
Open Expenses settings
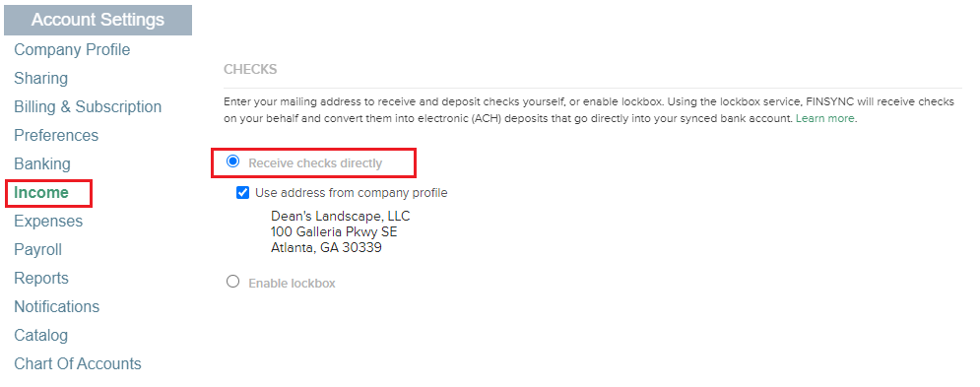(x=48, y=222)
